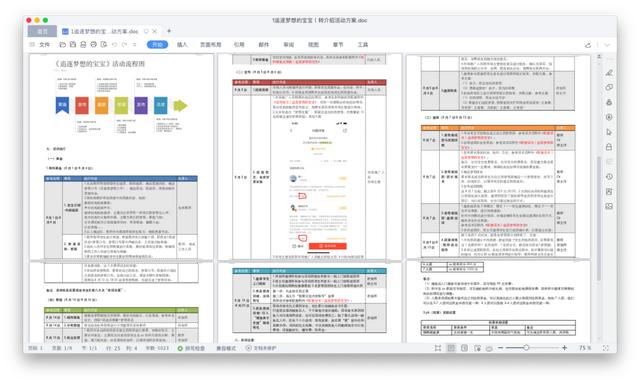This screenshot has height=384, width=640.
Task: Click the full screen view icon in status bar
Action: click(438, 348)
